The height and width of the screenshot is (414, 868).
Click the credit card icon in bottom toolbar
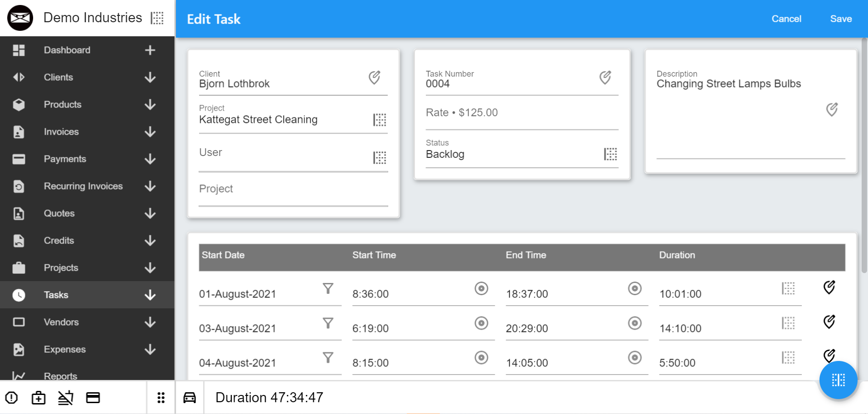pyautogui.click(x=93, y=397)
